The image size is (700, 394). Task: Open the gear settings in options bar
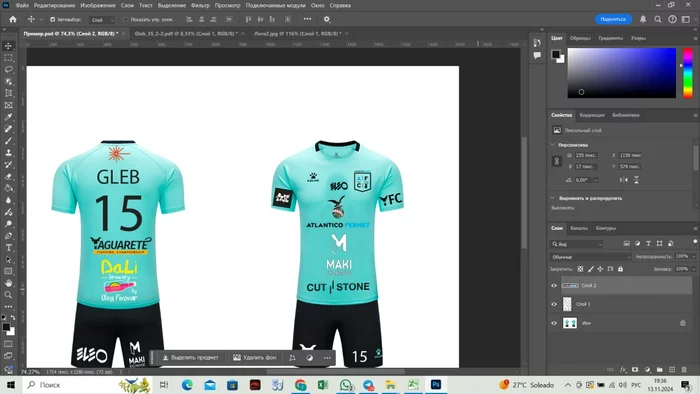pos(327,19)
